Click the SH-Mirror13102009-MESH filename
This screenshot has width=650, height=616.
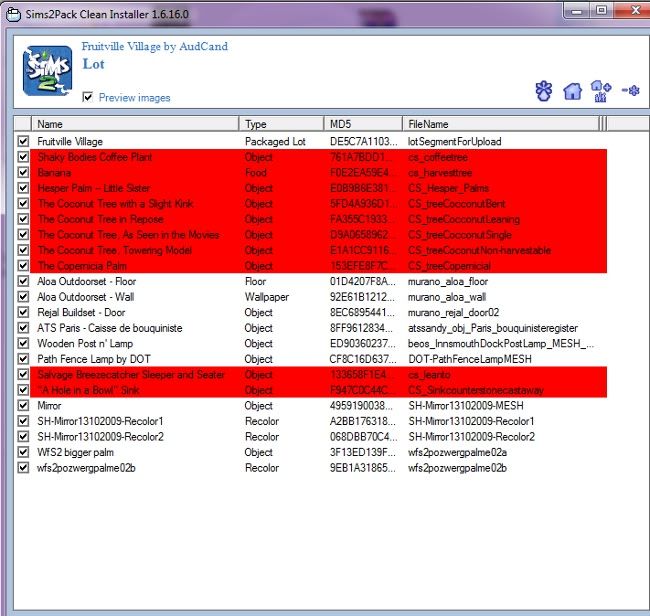pos(466,406)
